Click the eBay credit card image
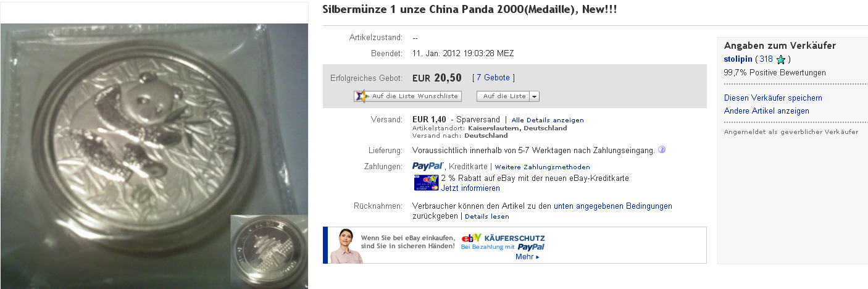 click(426, 183)
